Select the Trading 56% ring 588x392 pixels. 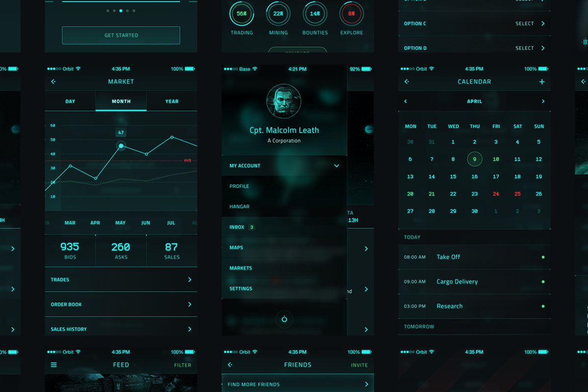click(x=242, y=14)
